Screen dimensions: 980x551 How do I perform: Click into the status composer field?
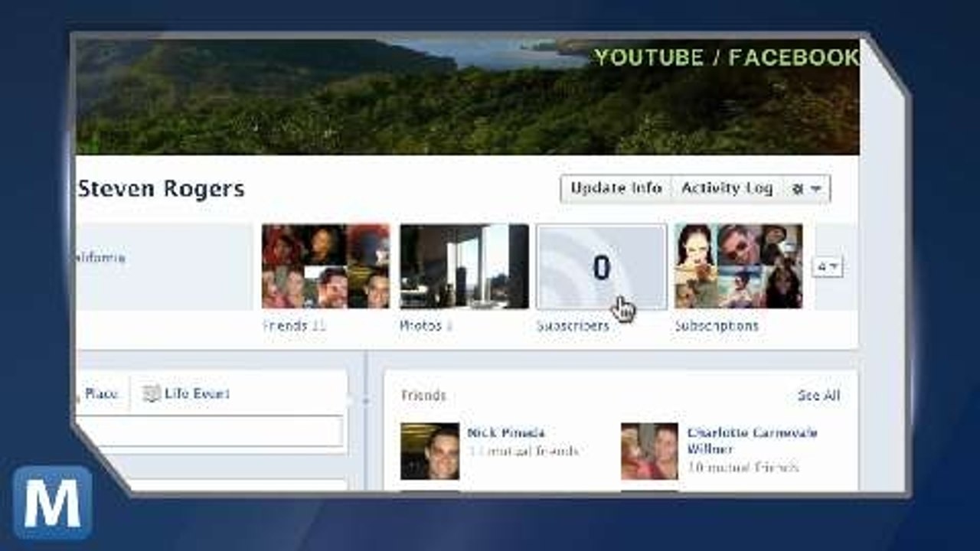click(x=210, y=432)
